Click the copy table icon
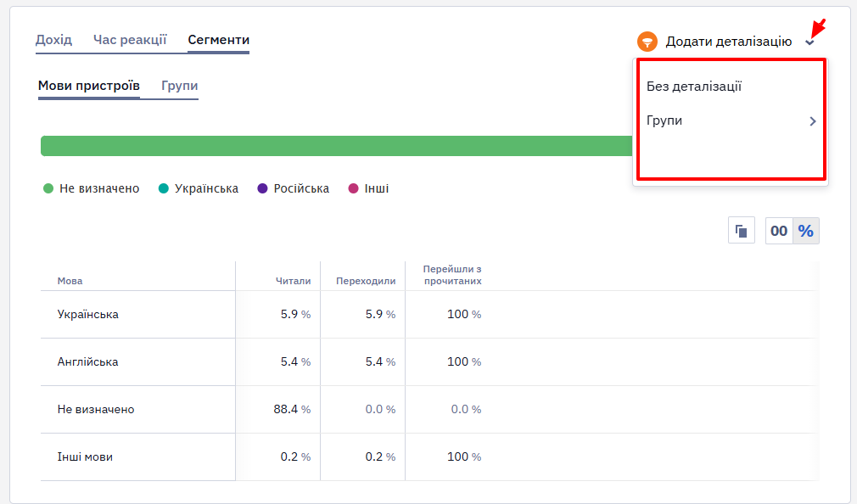 [741, 231]
